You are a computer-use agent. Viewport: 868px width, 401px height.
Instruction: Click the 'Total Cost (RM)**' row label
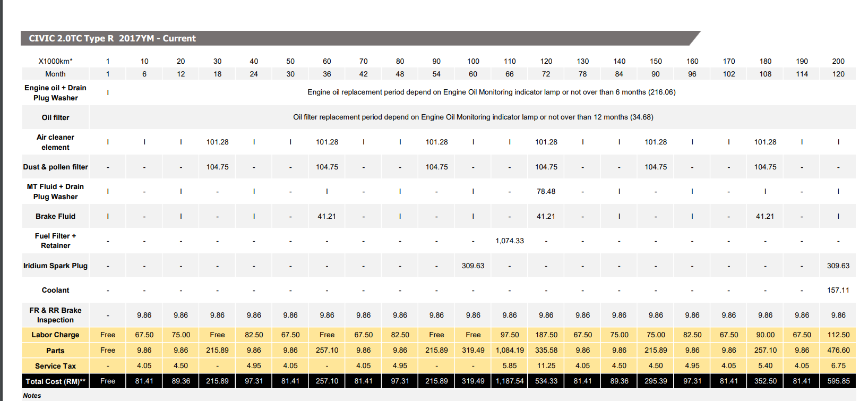[55, 381]
